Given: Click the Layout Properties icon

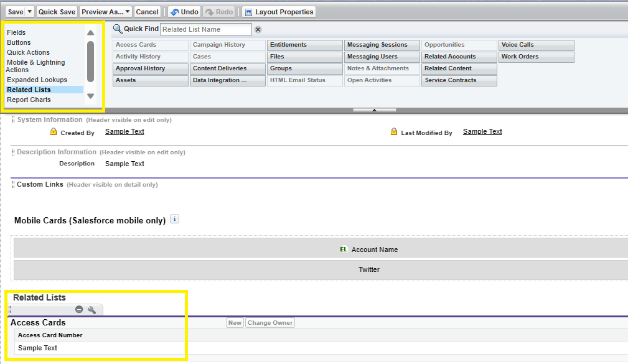Looking at the screenshot, I should 249,12.
